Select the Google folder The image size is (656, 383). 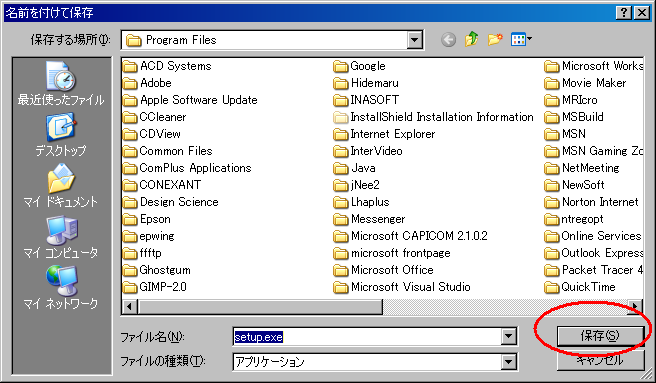coord(359,66)
